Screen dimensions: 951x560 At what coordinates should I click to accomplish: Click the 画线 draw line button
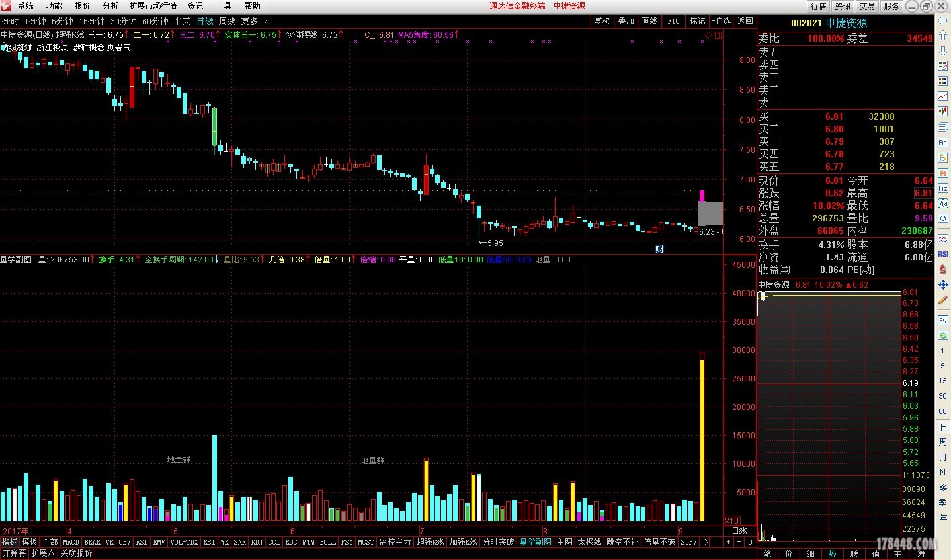[x=649, y=21]
